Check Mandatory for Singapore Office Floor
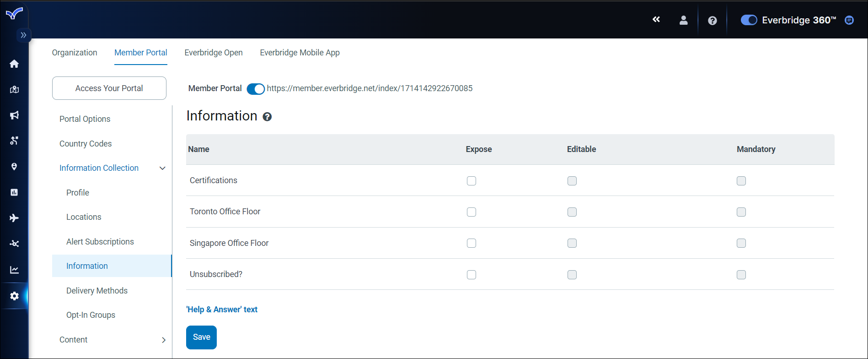The image size is (868, 359). [x=741, y=243]
